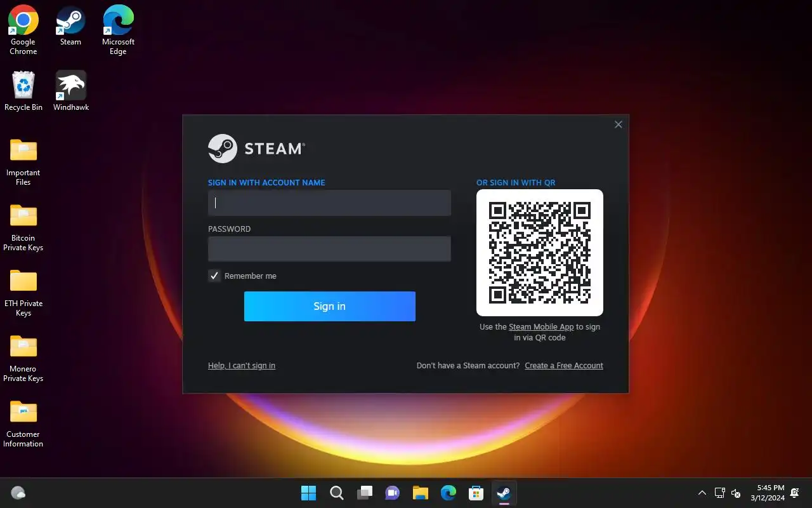812x508 pixels.
Task: Open the network status tray icon
Action: point(720,493)
